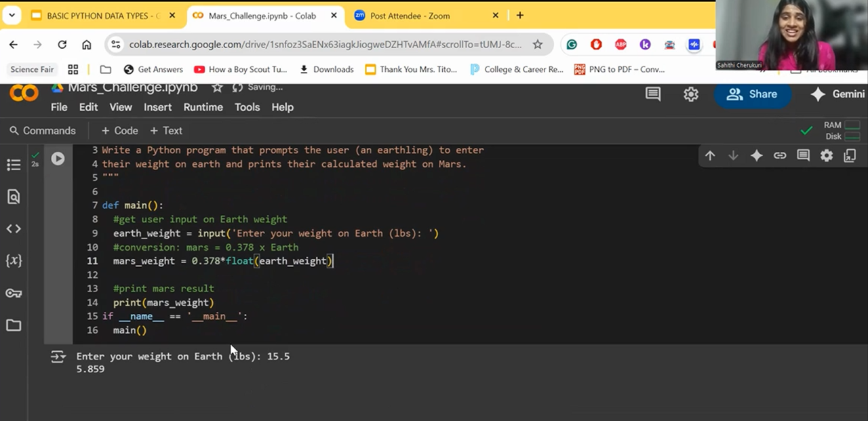868x421 pixels.
Task: Open Thank You Mrs. Tito bookmark
Action: pos(411,69)
